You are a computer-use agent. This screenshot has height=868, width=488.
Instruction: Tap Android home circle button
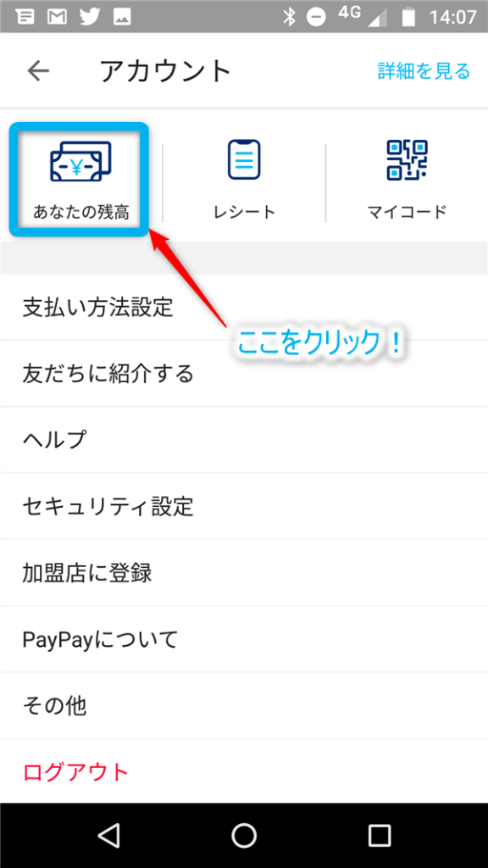point(244,835)
